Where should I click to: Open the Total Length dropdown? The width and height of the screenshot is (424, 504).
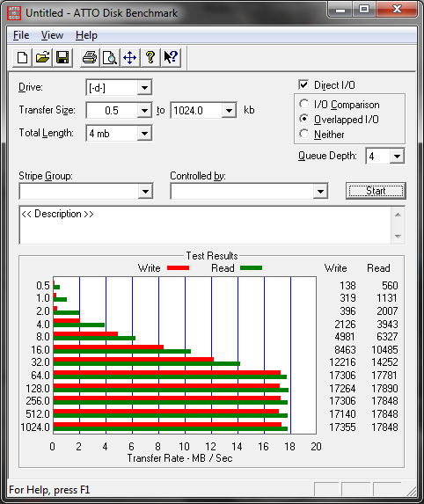[144, 133]
